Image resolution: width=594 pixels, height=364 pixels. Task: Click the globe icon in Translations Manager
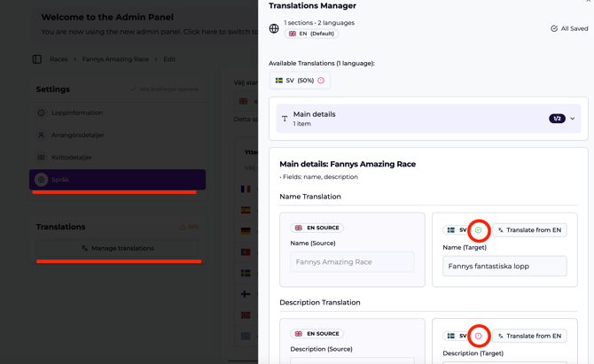[274, 28]
